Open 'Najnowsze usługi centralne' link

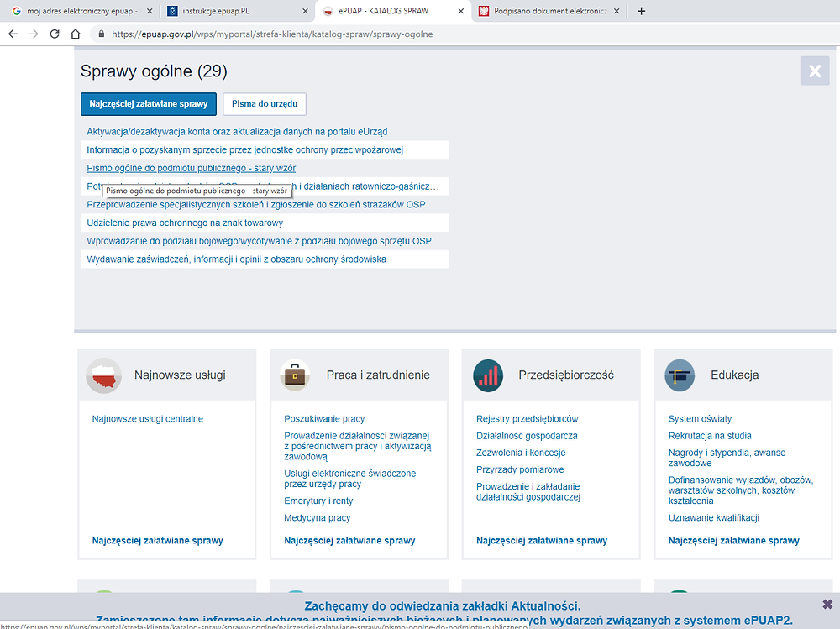pyautogui.click(x=147, y=419)
